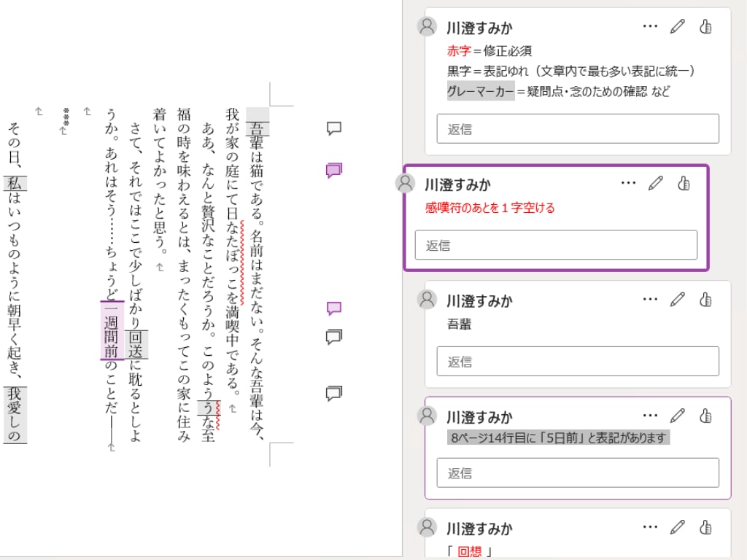The width and height of the screenshot is (747, 560).
Task: Edit the 感嘆符のあとを１字空ける comment
Action: click(656, 183)
